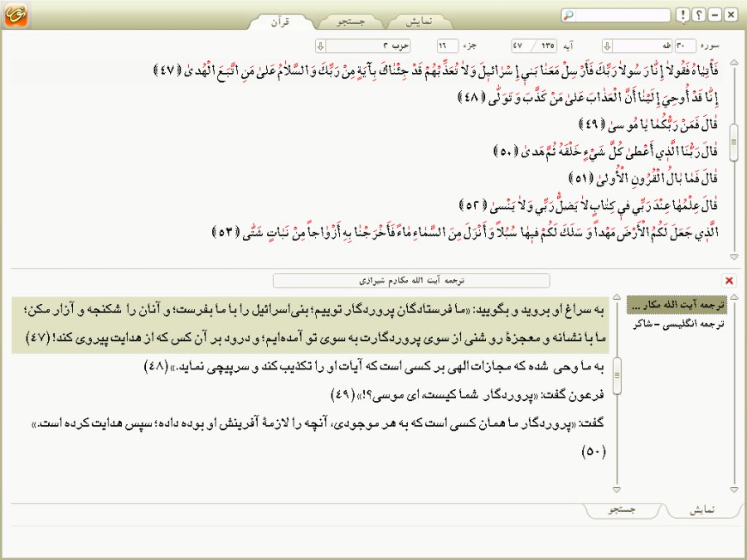Select Arabic verse 51 in the Quran pane

coord(643,179)
